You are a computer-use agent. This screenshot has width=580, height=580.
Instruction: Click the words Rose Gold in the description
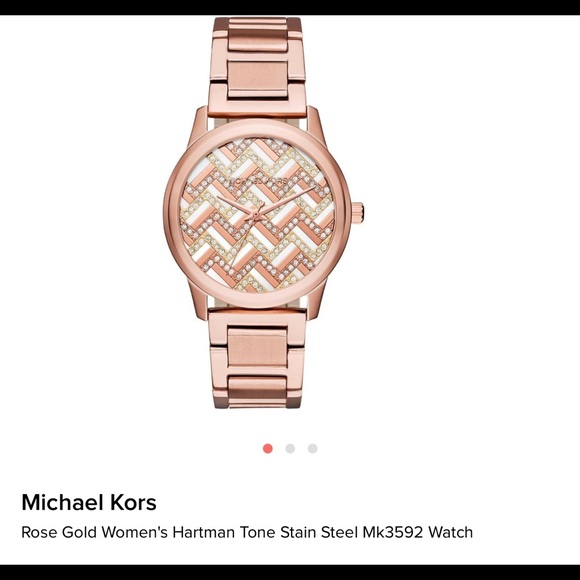coord(59,532)
